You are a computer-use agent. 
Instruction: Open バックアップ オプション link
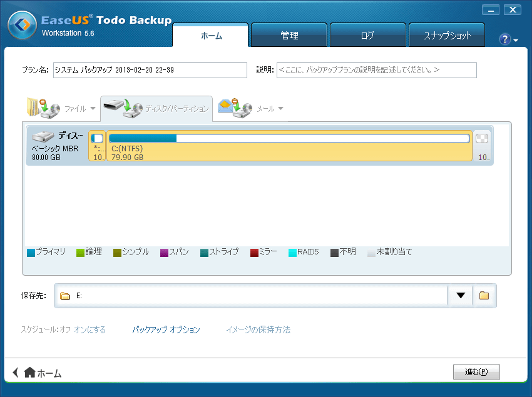tap(166, 329)
